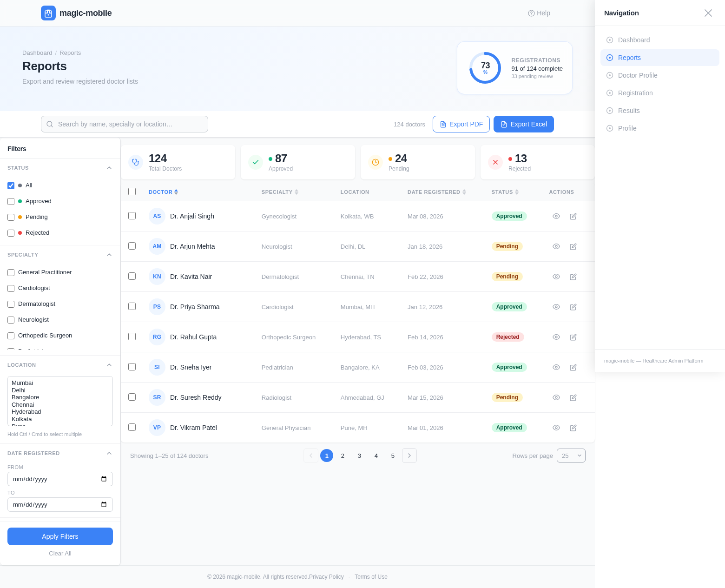Click the Export Excel button
Image resolution: width=725 pixels, height=588 pixels.
point(523,124)
